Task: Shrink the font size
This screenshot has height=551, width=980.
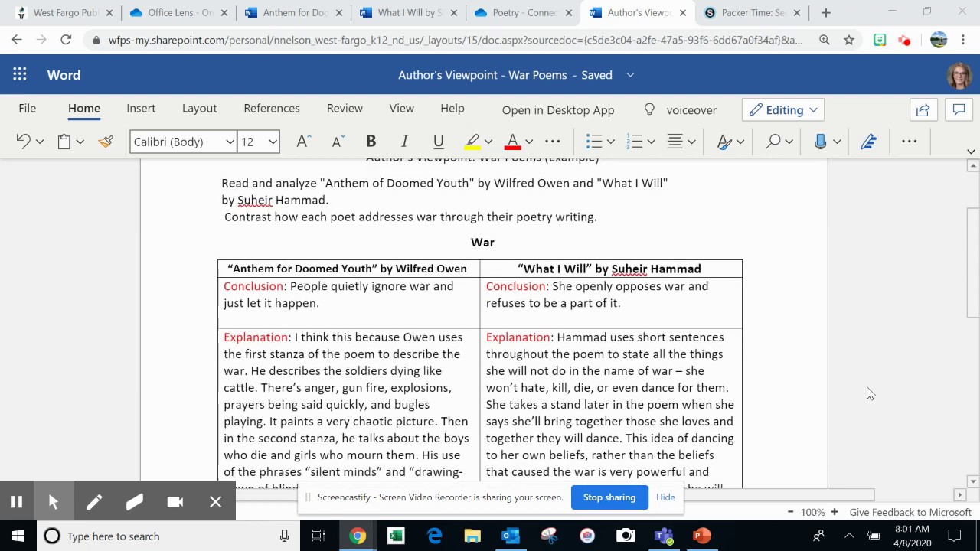Action: click(x=338, y=141)
